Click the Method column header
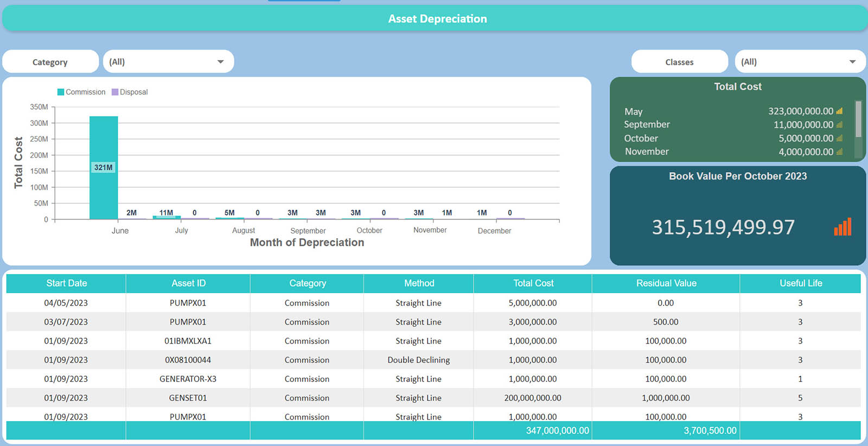This screenshot has height=446, width=868. point(419,283)
